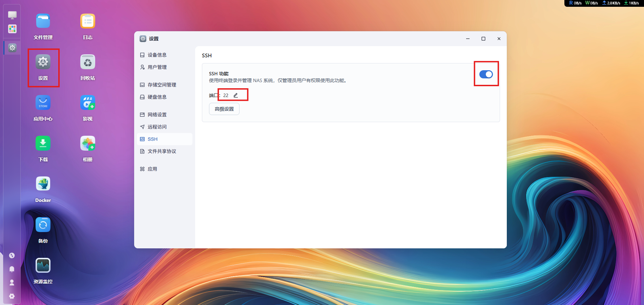This screenshot has width=644, height=305.
Task: Launch the 资源监控 resource monitor icon
Action: pyautogui.click(x=43, y=266)
